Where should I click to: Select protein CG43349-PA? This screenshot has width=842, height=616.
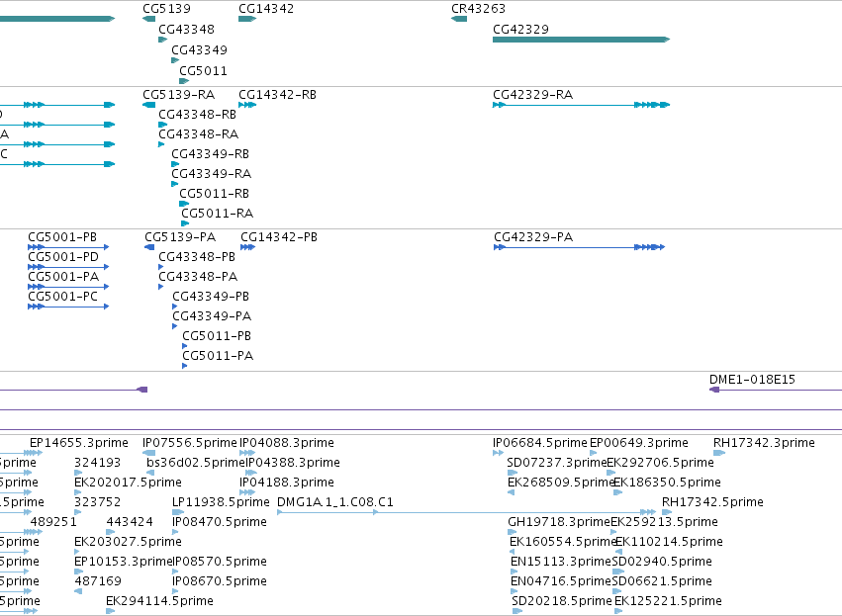174,326
